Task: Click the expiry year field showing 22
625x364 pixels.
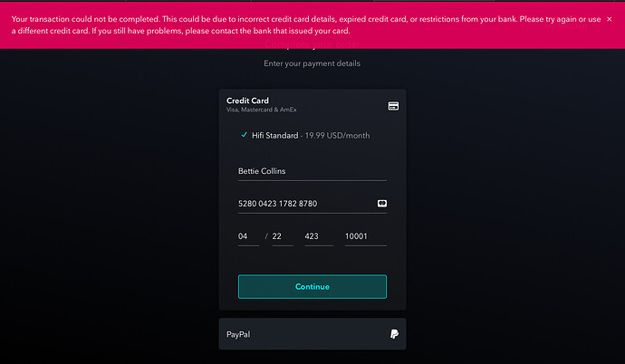Action: pyautogui.click(x=282, y=236)
